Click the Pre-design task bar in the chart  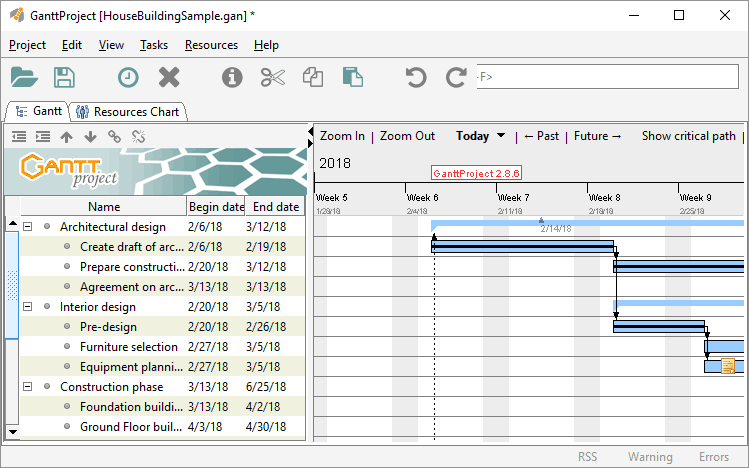[658, 326]
